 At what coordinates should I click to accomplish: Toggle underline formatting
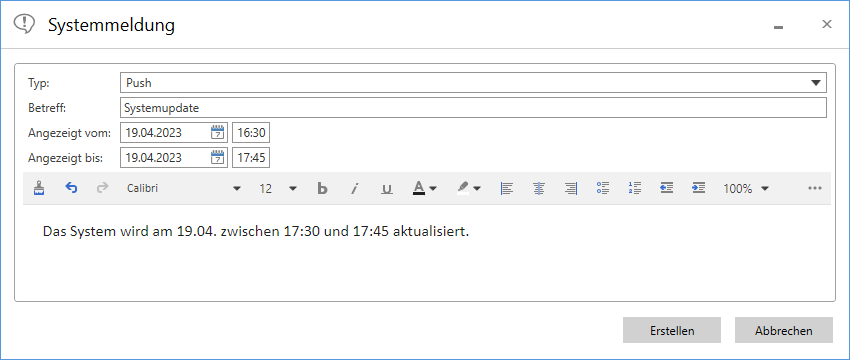pos(387,189)
